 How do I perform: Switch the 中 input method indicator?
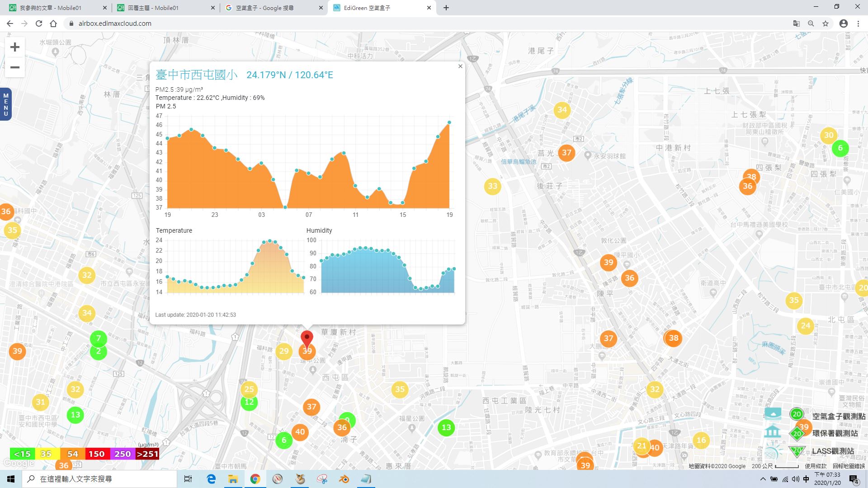tap(806, 479)
